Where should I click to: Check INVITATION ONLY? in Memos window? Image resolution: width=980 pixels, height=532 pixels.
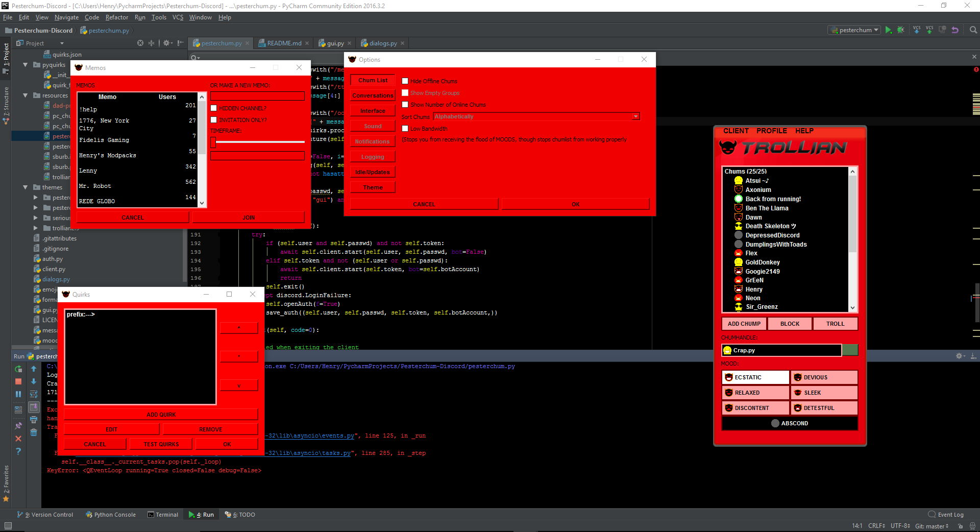pyautogui.click(x=214, y=119)
